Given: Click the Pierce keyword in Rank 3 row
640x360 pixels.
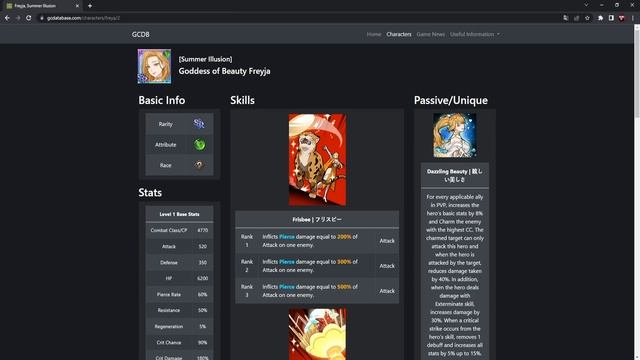Looking at the screenshot, I should coord(287,287).
